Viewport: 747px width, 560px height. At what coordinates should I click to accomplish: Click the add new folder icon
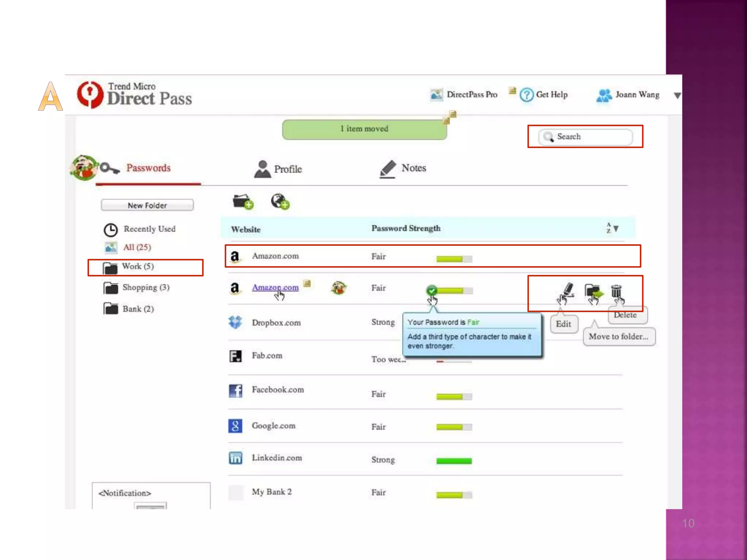(243, 201)
